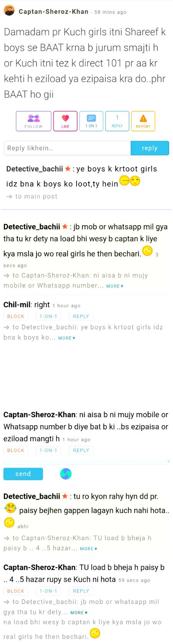
Task: Open 1 ON 1 chat icon
Action: click(91, 121)
